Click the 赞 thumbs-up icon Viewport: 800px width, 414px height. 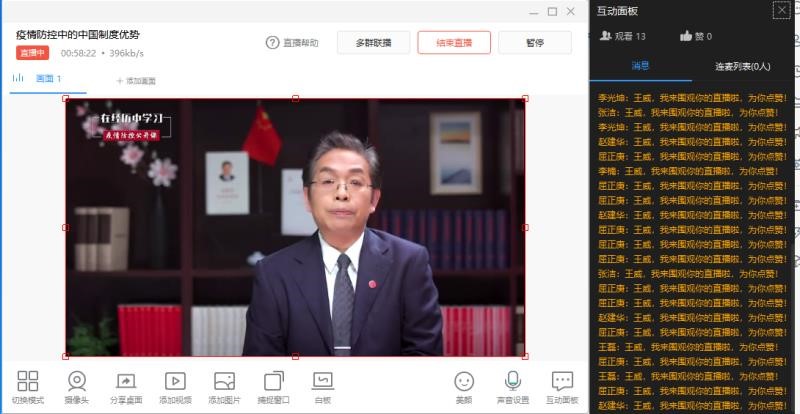[x=687, y=36]
